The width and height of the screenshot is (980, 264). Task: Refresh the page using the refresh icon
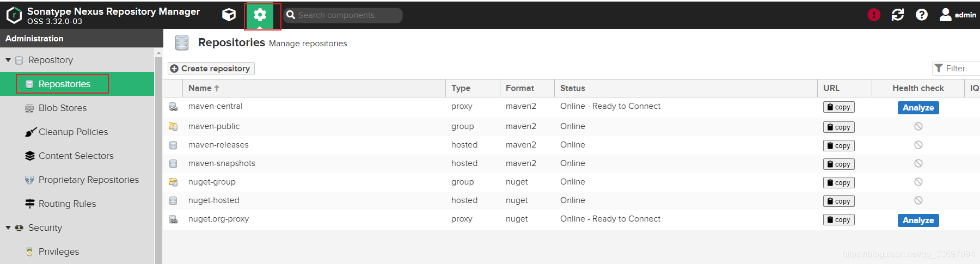[898, 15]
